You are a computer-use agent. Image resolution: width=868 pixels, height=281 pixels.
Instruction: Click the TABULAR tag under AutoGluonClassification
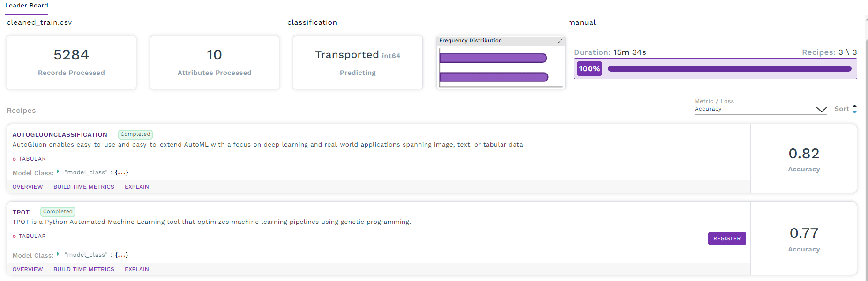coord(32,159)
